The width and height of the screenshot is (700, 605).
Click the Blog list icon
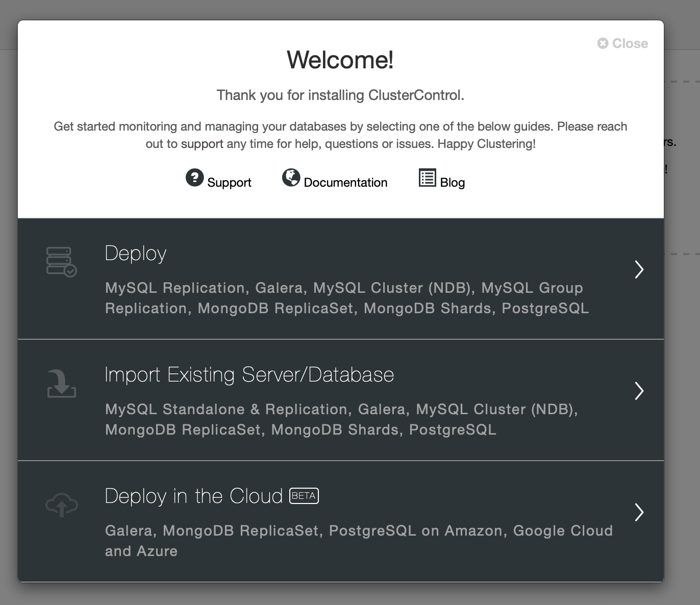428,178
